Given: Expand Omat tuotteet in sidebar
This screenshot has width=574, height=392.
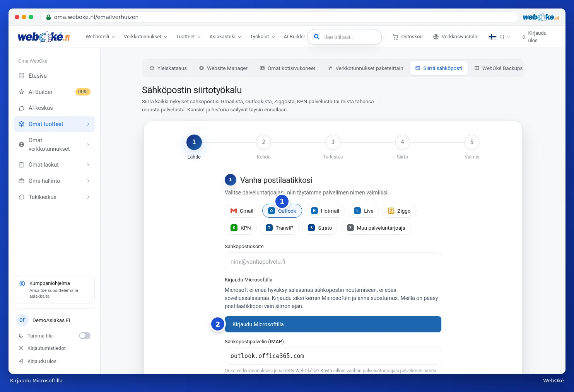Looking at the screenshot, I should tap(54, 124).
